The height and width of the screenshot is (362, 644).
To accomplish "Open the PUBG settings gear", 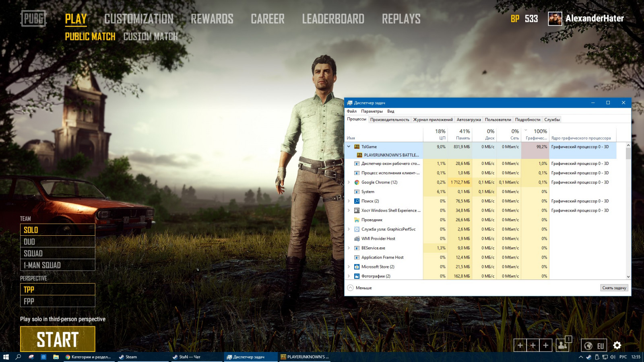I will pyautogui.click(x=617, y=345).
